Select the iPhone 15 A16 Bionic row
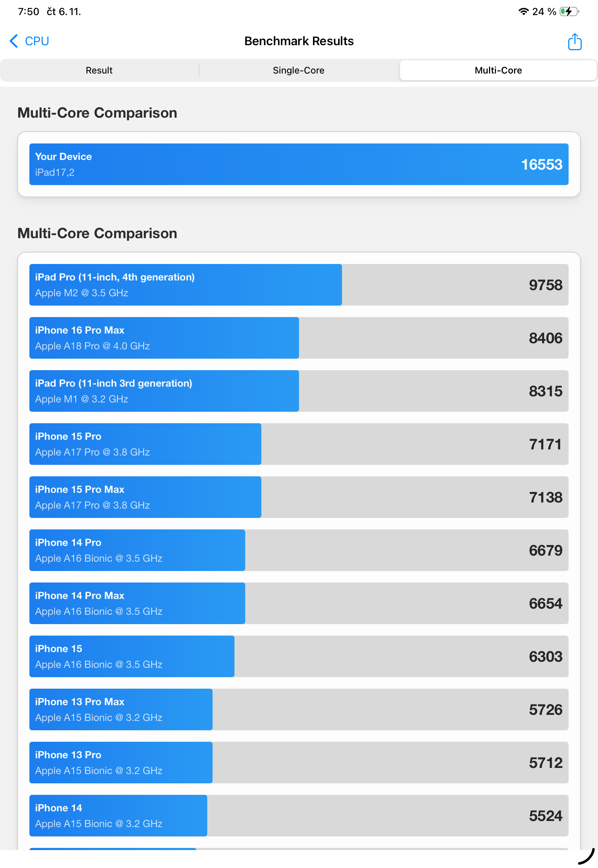 pyautogui.click(x=299, y=656)
